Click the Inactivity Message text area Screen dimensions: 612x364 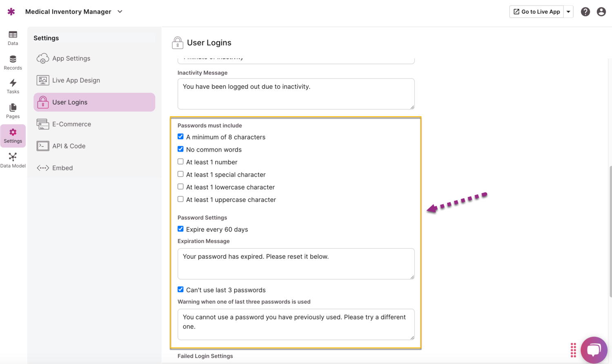click(x=296, y=93)
